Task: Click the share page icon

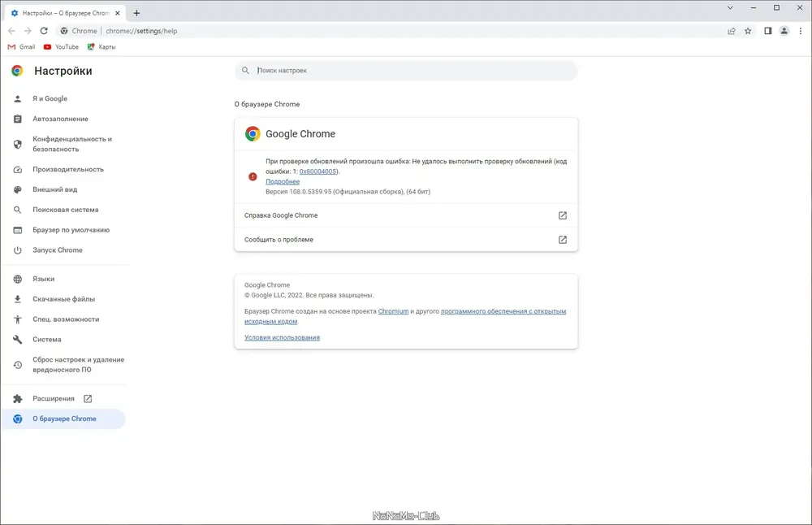Action: point(732,31)
